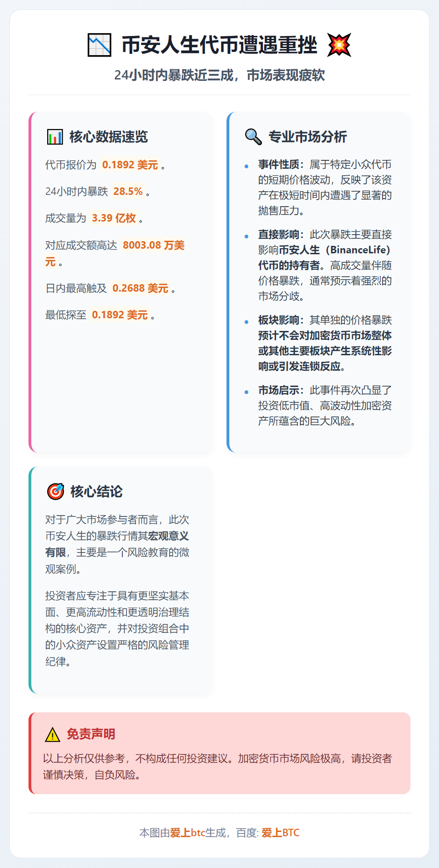Screen dimensions: 439x868
Task: Click the label 对应成交额高达
Action: (x=81, y=245)
